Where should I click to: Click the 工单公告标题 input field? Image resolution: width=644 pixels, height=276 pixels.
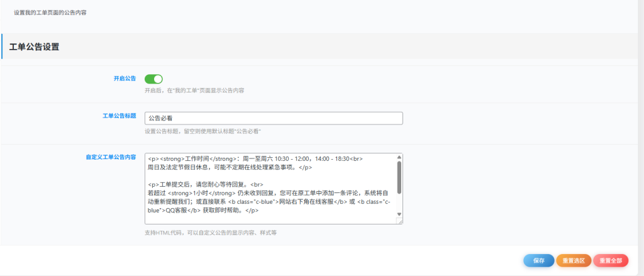pyautogui.click(x=273, y=118)
